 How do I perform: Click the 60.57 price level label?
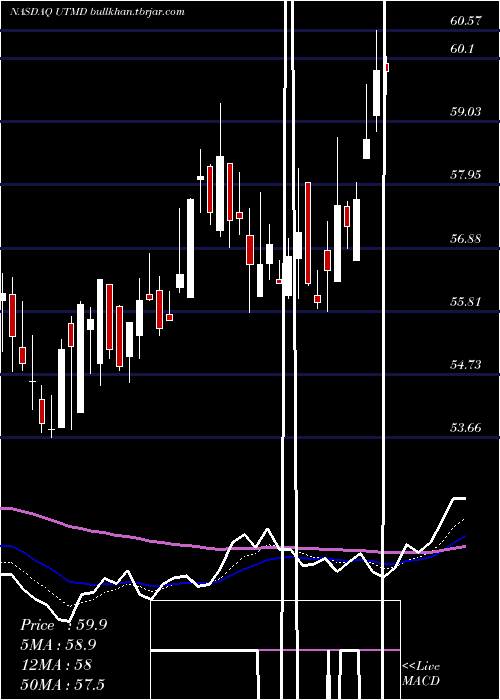466,20
